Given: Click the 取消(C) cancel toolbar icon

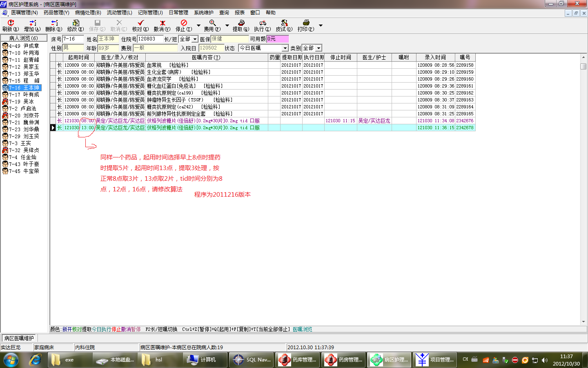Looking at the screenshot, I should point(119,25).
